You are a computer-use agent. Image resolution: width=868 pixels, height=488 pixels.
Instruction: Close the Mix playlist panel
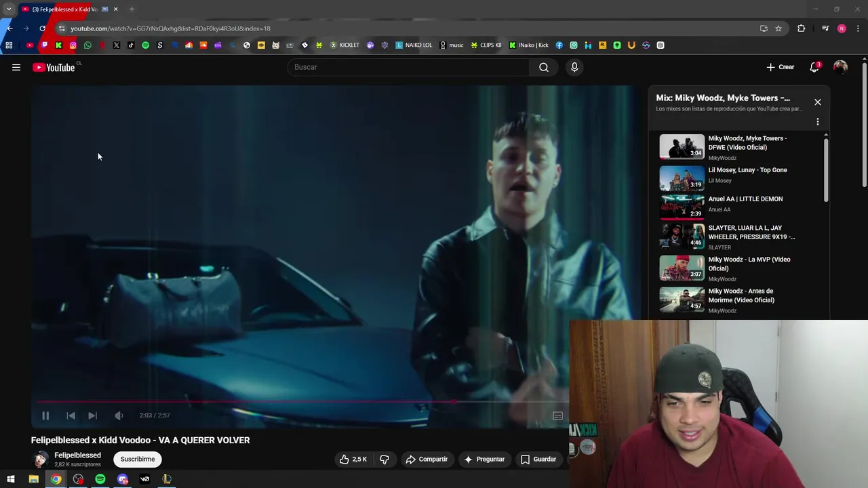click(x=817, y=102)
